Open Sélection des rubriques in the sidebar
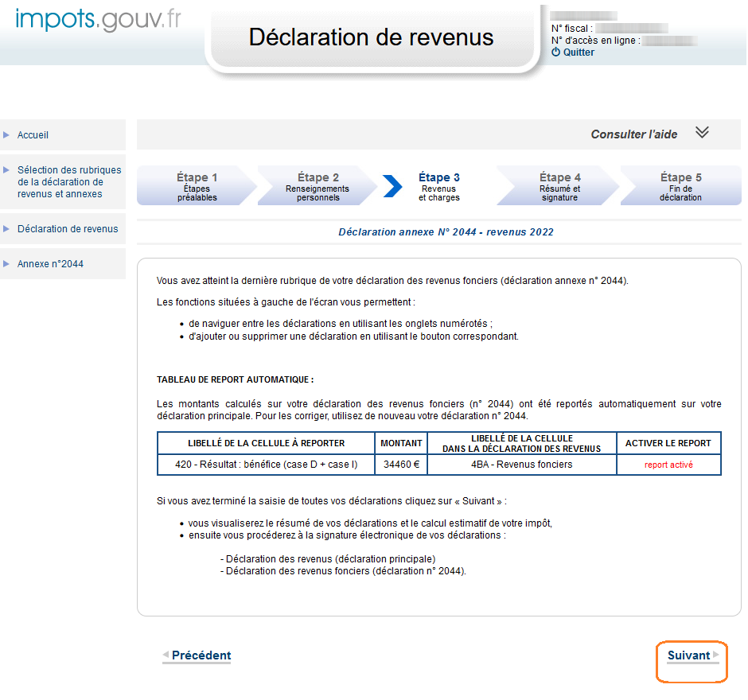This screenshot has width=748, height=700. 68,181
